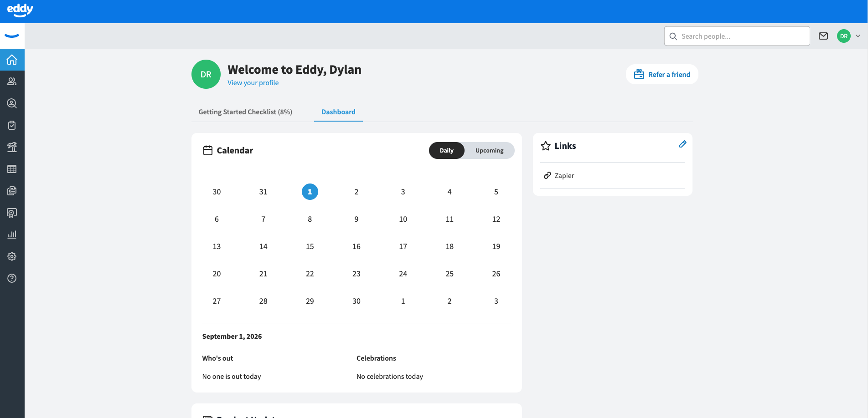Select date 26 on the calendar
This screenshot has width=868, height=418.
pos(496,274)
